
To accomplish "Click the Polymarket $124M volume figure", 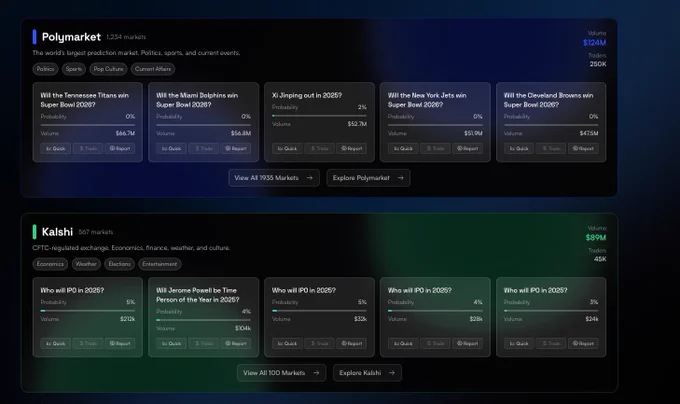I will (595, 42).
